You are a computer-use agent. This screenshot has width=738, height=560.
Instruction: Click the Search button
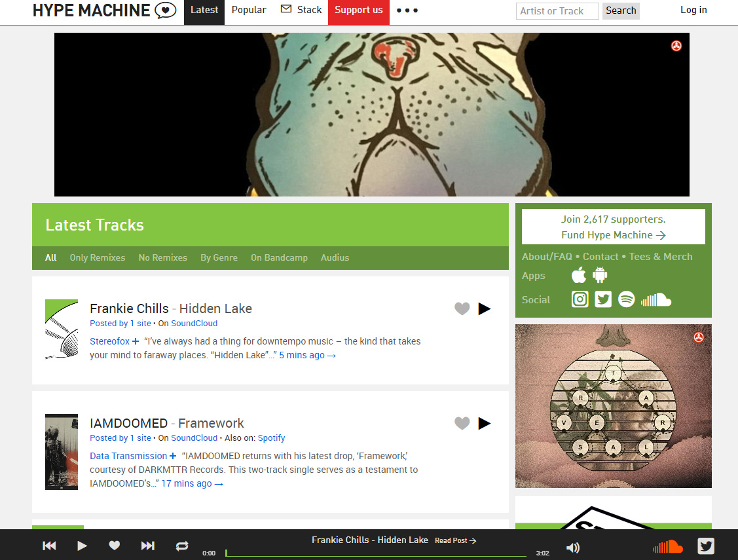(x=621, y=11)
